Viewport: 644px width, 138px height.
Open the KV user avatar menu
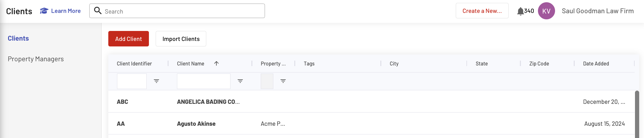[546, 11]
